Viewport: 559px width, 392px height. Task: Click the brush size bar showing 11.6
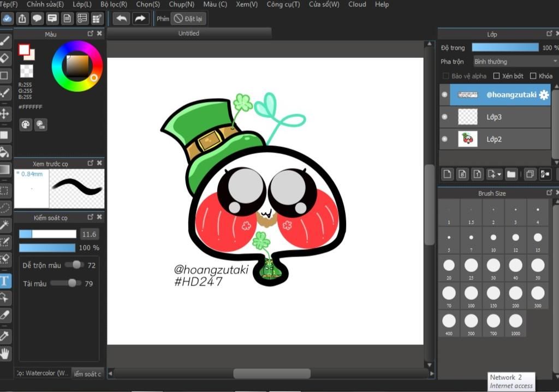pos(47,234)
